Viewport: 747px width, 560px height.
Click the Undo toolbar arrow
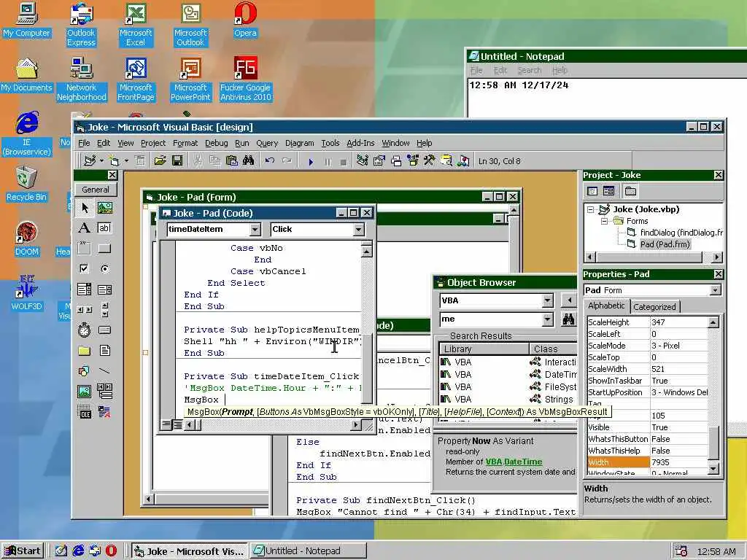(270, 161)
